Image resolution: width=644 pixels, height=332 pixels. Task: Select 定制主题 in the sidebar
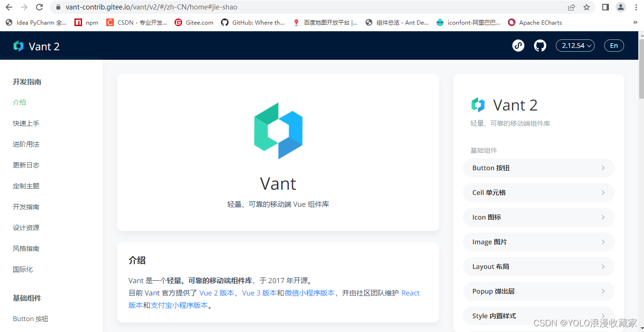(x=26, y=186)
